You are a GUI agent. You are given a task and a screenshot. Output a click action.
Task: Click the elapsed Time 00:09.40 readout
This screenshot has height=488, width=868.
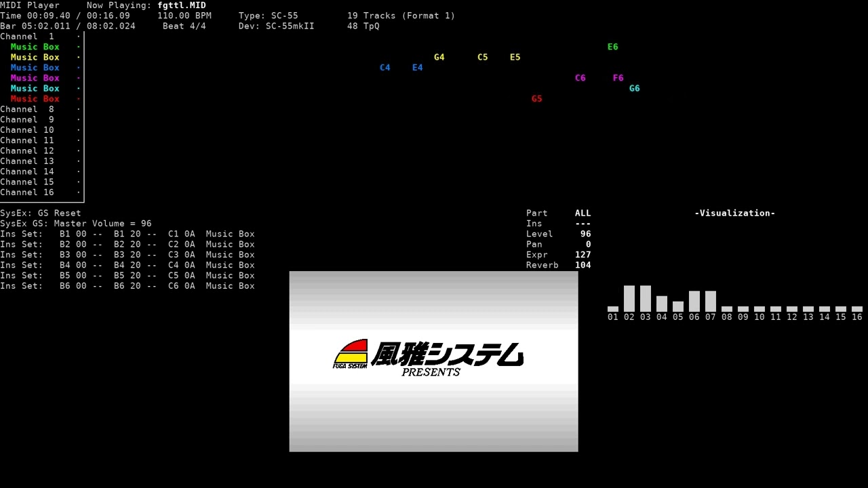tap(35, 16)
